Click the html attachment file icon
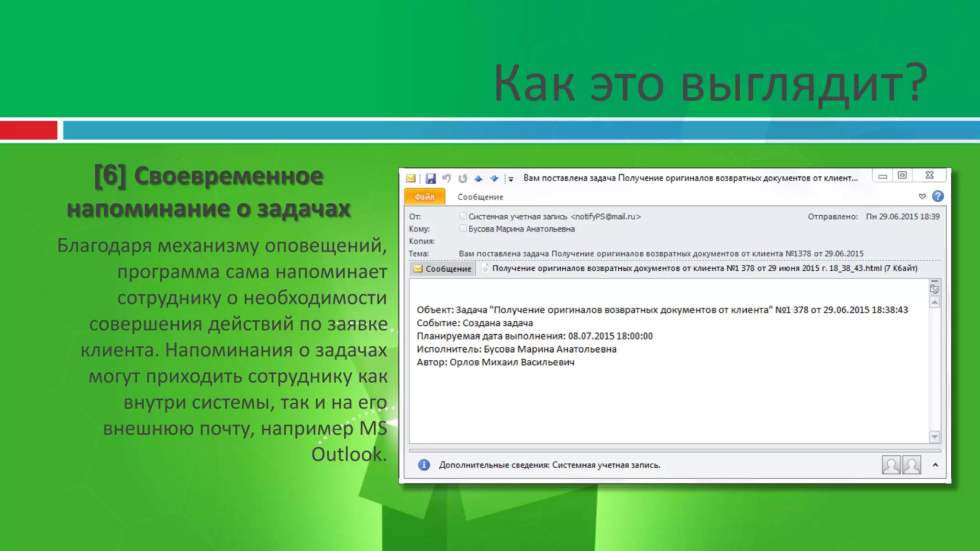 (485, 268)
